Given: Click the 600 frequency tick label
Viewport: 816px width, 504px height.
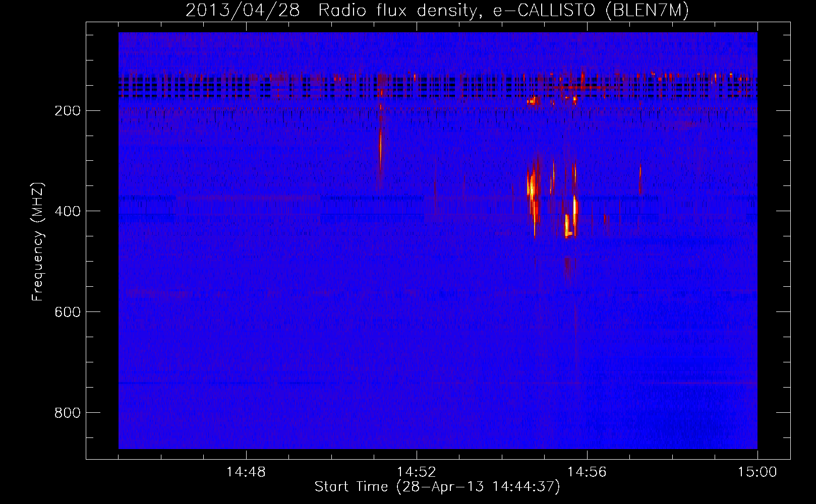Looking at the screenshot, I should point(67,312).
